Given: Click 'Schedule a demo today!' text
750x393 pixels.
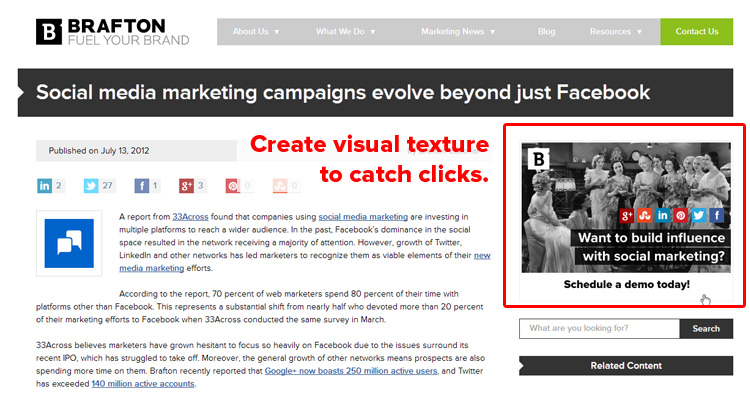Looking at the screenshot, I should point(627,284).
